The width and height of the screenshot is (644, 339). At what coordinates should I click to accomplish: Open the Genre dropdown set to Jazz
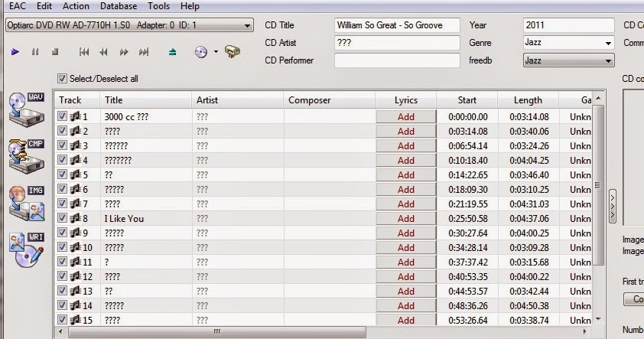point(568,42)
